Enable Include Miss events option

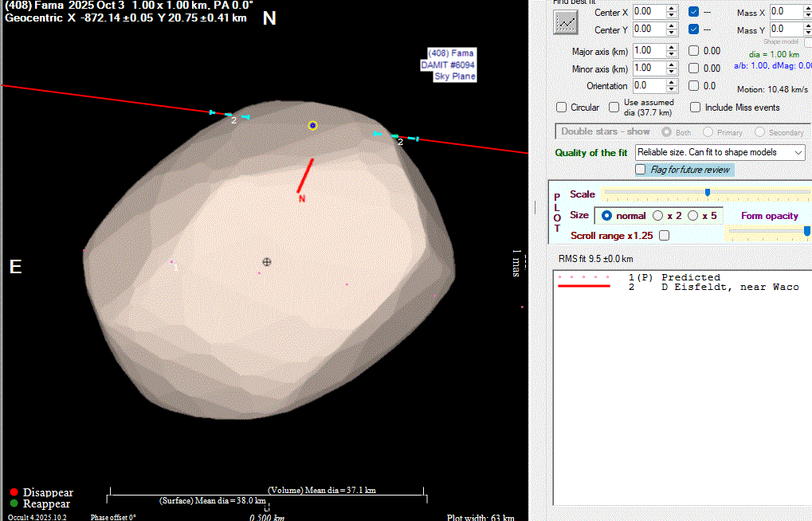coord(696,108)
